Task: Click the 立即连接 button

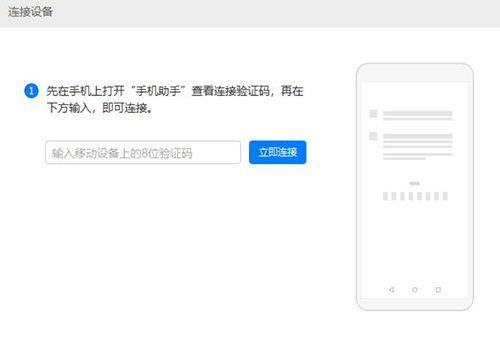Action: 277,152
